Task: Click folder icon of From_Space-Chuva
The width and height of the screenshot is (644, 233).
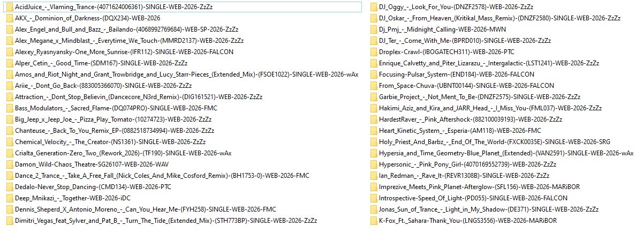Action: click(373, 86)
